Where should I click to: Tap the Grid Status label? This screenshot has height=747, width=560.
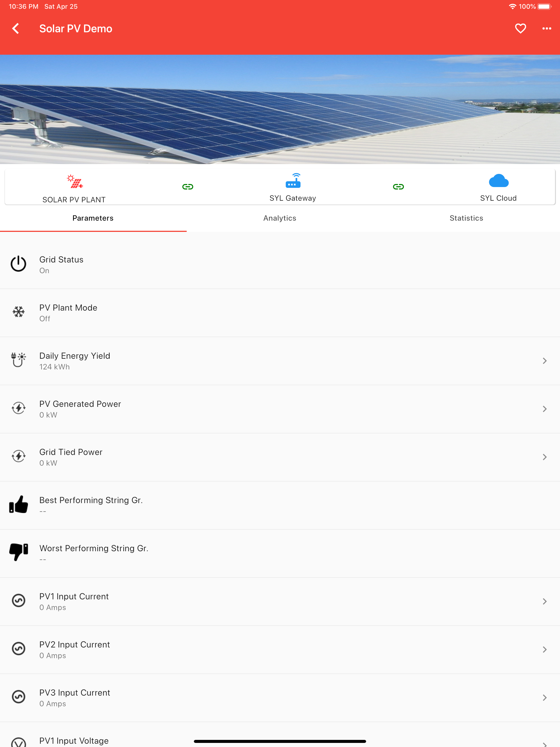(x=62, y=259)
